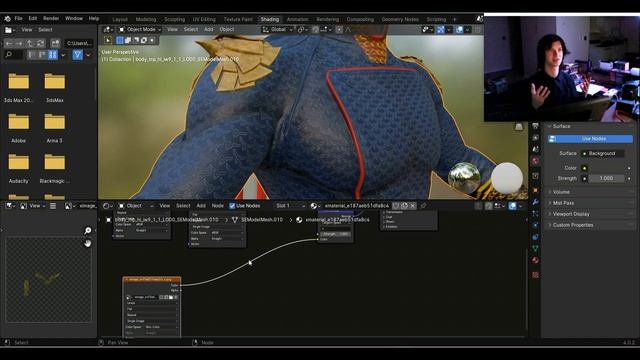This screenshot has height=360, width=640.
Task: Open the node editor Add menu
Action: [201, 206]
